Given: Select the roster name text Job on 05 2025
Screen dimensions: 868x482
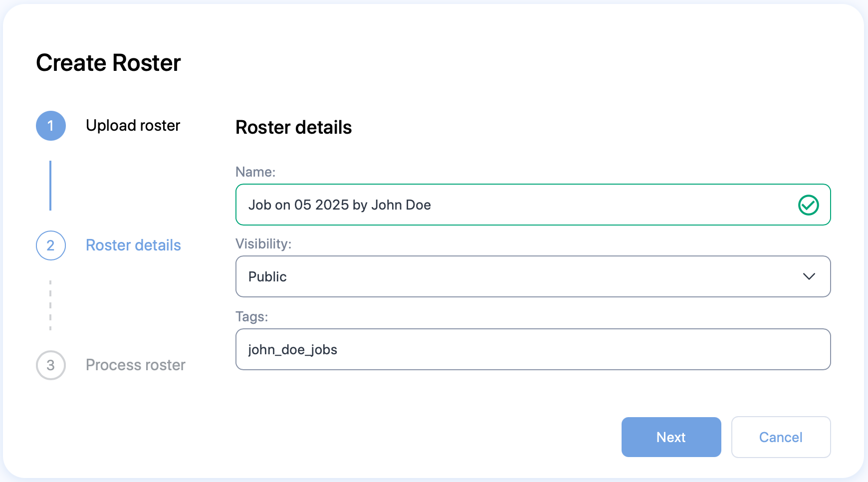Looking at the screenshot, I should (339, 205).
